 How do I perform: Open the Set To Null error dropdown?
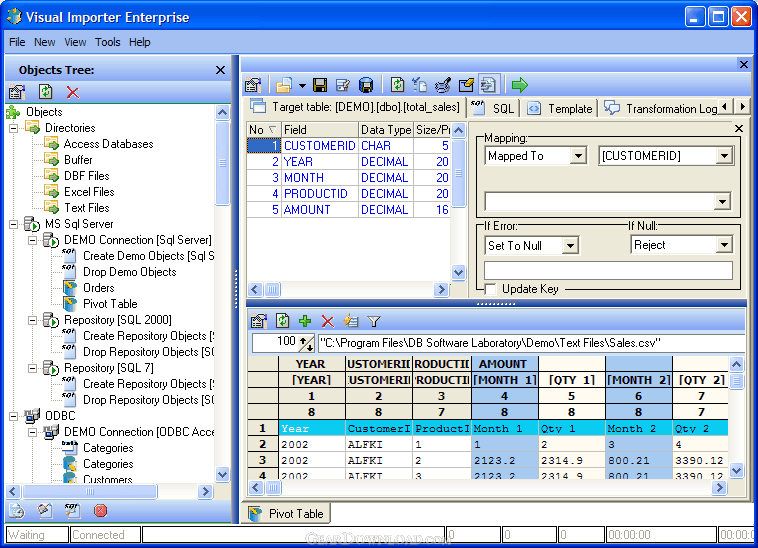[570, 245]
